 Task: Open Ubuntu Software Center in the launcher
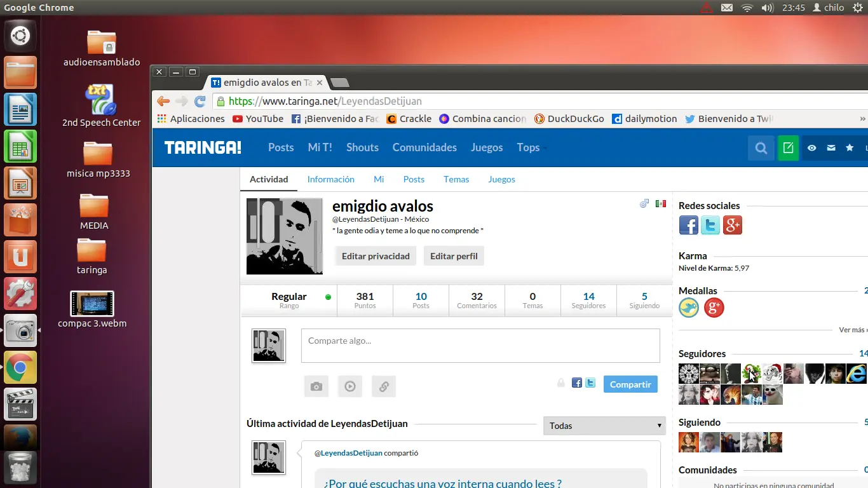point(20,220)
